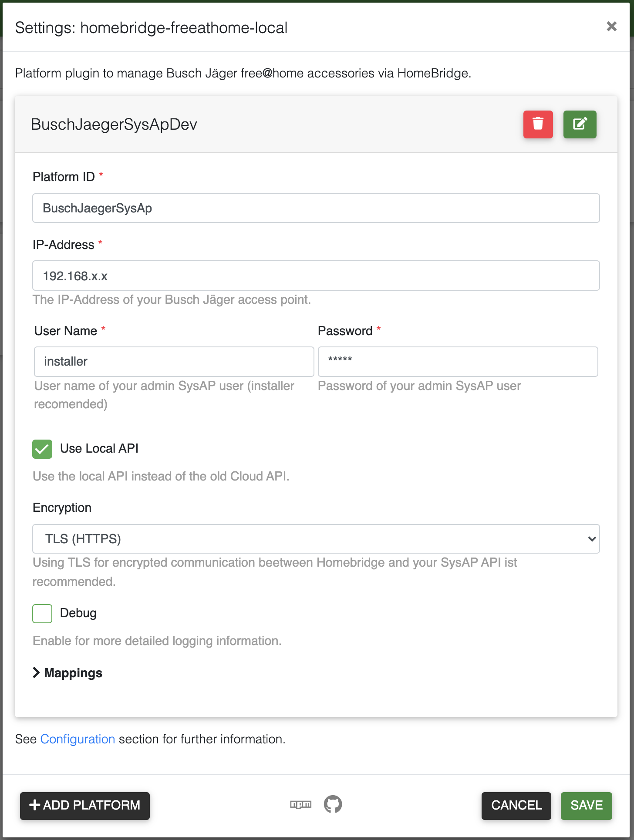The height and width of the screenshot is (840, 634).
Task: Open the Encryption TLS (HTTPS) dropdown
Action: [x=316, y=539]
